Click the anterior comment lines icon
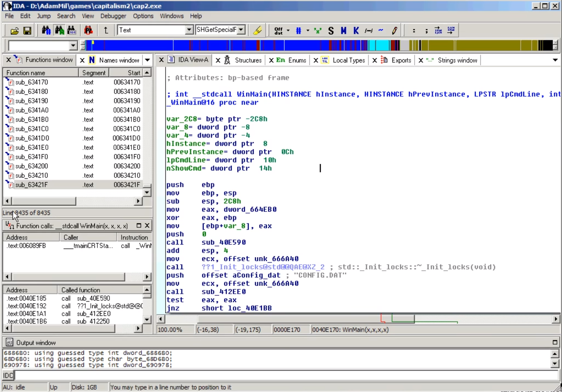Viewport: 562px width, 392px height. [438, 30]
